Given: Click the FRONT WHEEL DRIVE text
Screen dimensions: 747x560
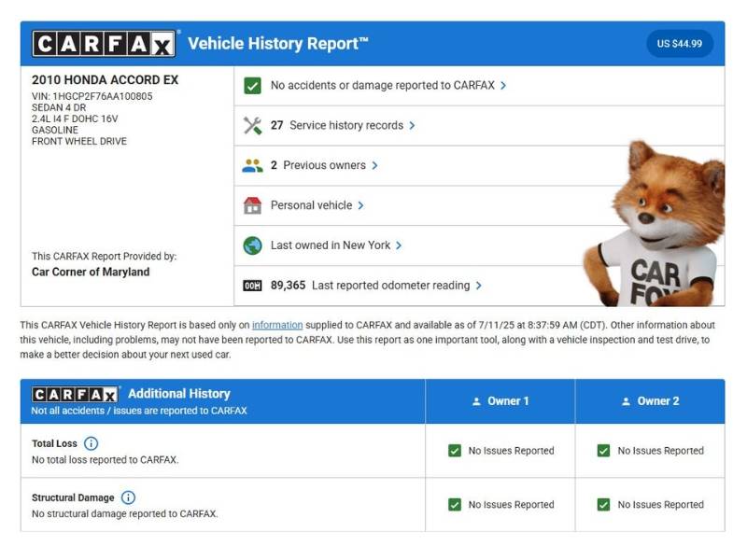Looking at the screenshot, I should [79, 142].
